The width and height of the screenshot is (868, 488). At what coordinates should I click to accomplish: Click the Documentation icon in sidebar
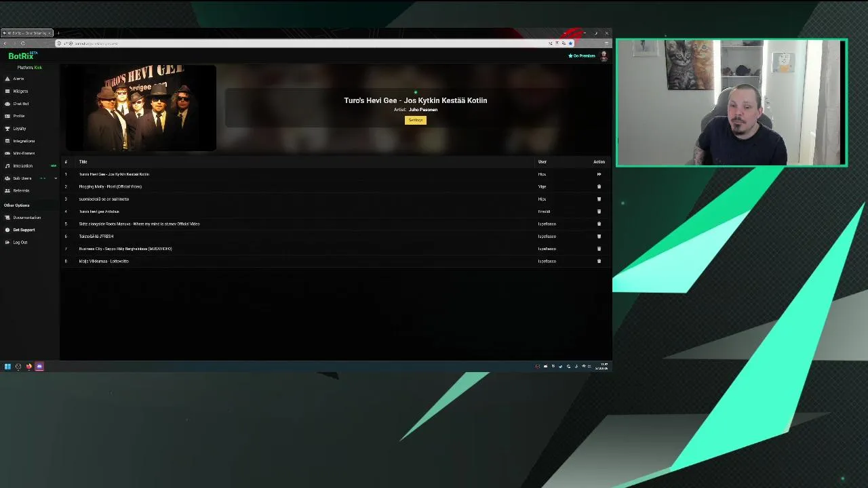coord(7,218)
